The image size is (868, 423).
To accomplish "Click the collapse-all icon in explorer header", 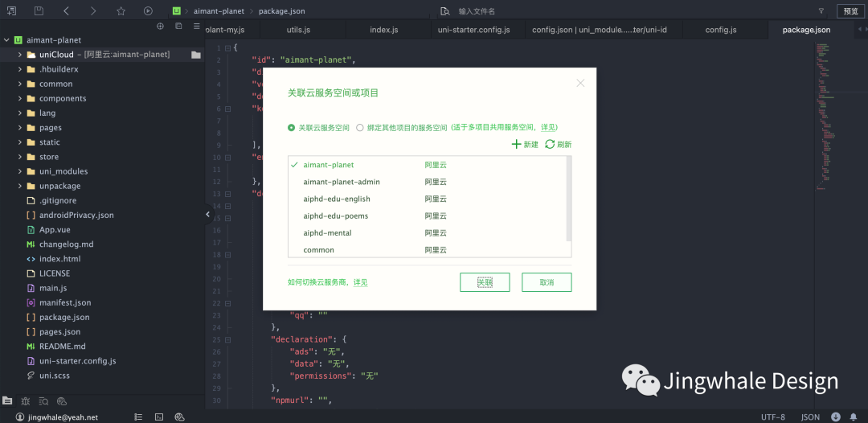I will coord(178,26).
